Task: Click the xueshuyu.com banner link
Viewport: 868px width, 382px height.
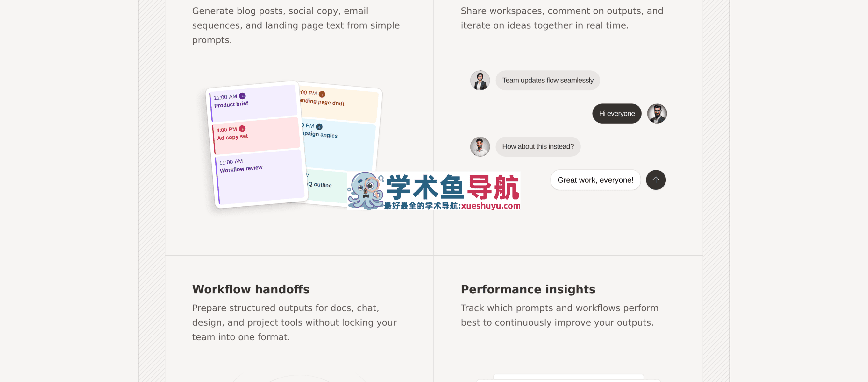Action: [434, 191]
